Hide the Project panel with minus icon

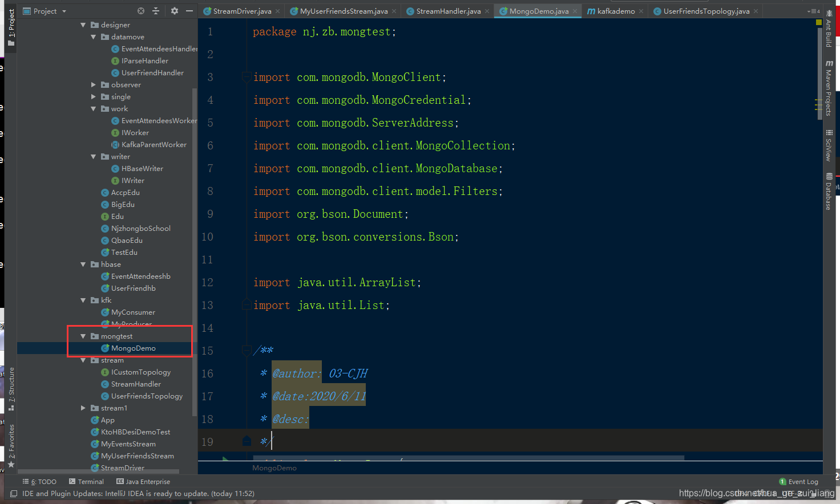tap(189, 11)
